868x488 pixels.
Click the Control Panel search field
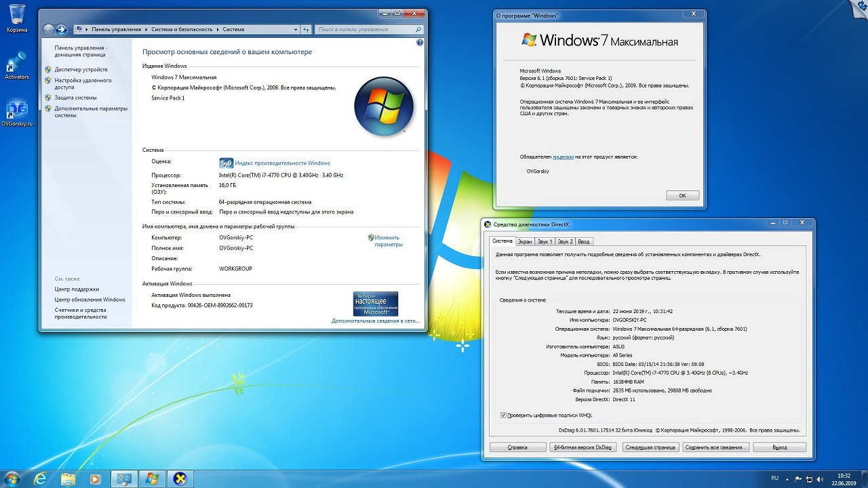coord(363,29)
